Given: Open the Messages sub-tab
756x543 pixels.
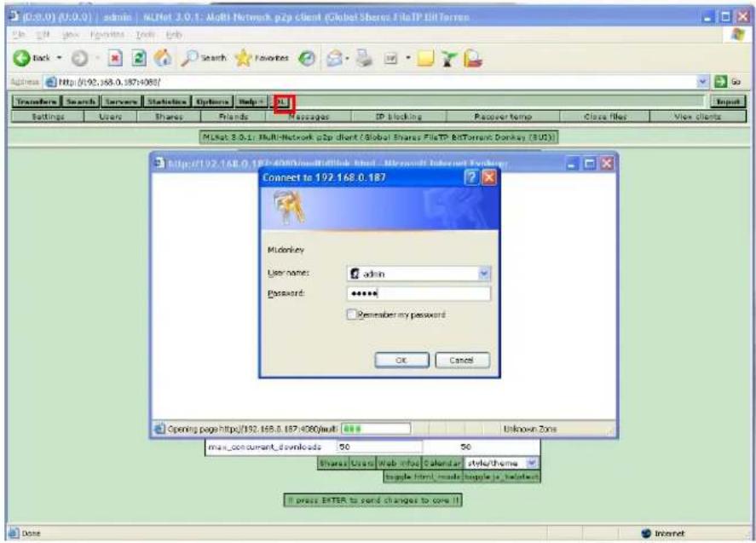Looking at the screenshot, I should coord(309,117).
